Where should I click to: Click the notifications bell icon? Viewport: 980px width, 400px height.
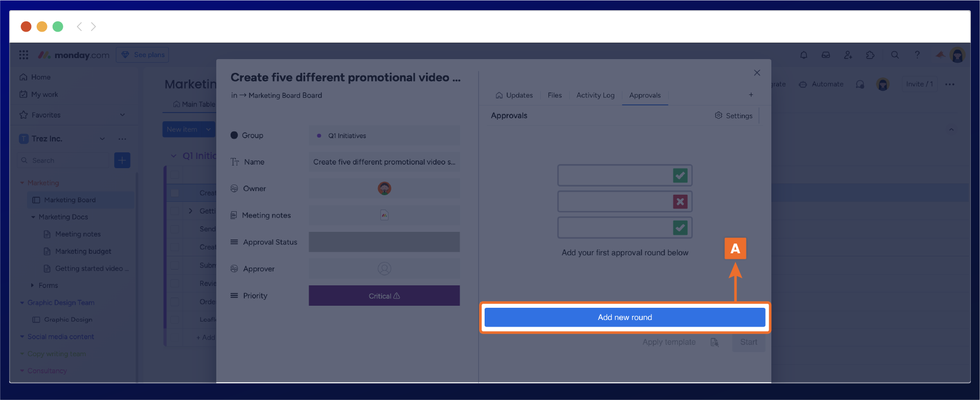click(803, 55)
